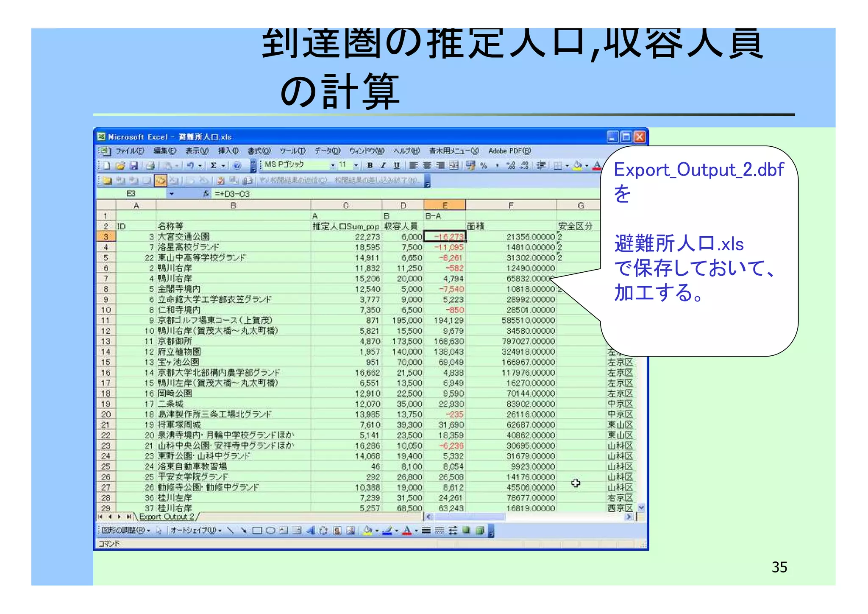
Task: Click the AutoSum sigma icon
Action: [x=214, y=166]
